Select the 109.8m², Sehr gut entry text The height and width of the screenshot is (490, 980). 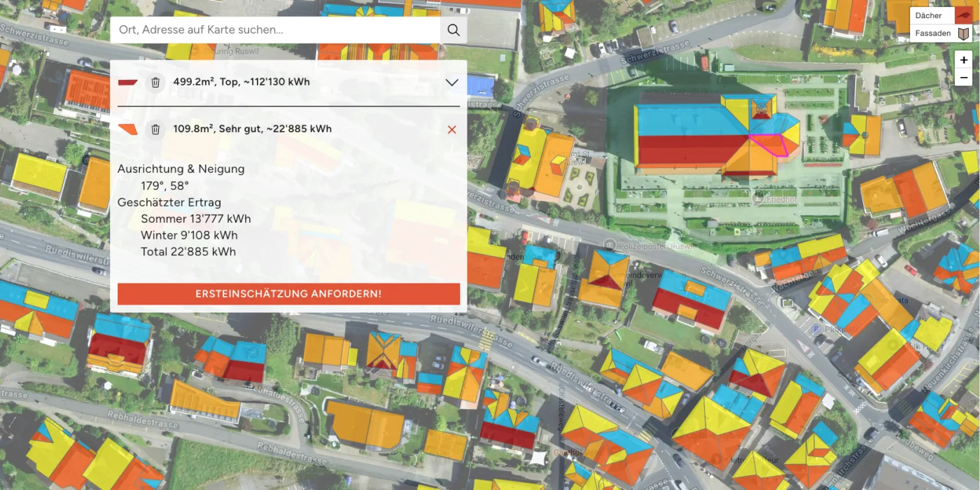tap(252, 129)
